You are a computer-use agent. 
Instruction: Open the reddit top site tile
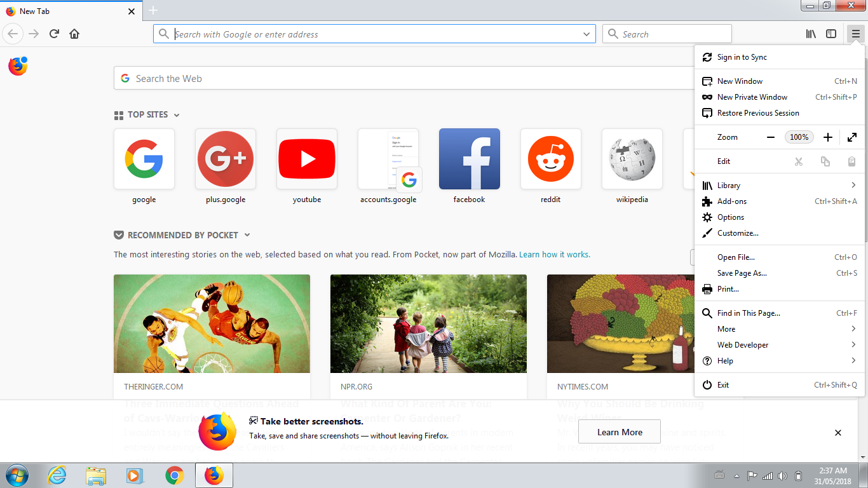551,159
